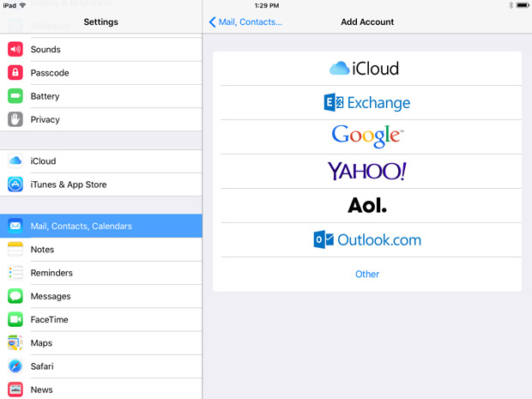This screenshot has width=532, height=399.
Task: Open Sounds settings
Action: pos(100,49)
